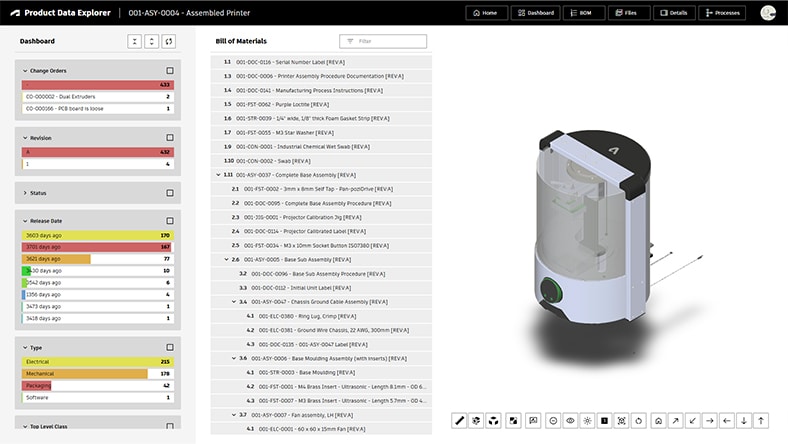Viewport: 788px width, 444px height.
Task: Collapse the Complete Base Assembly tree node
Action: pyautogui.click(x=219, y=174)
